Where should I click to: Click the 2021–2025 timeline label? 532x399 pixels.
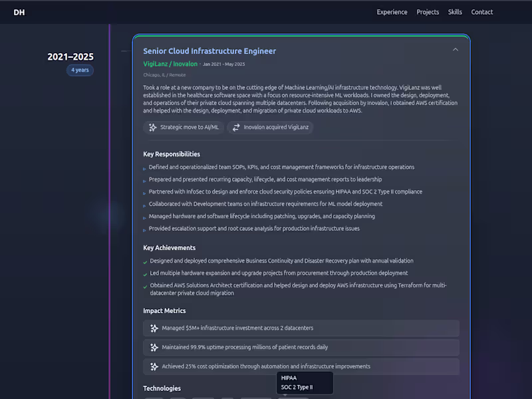click(70, 57)
